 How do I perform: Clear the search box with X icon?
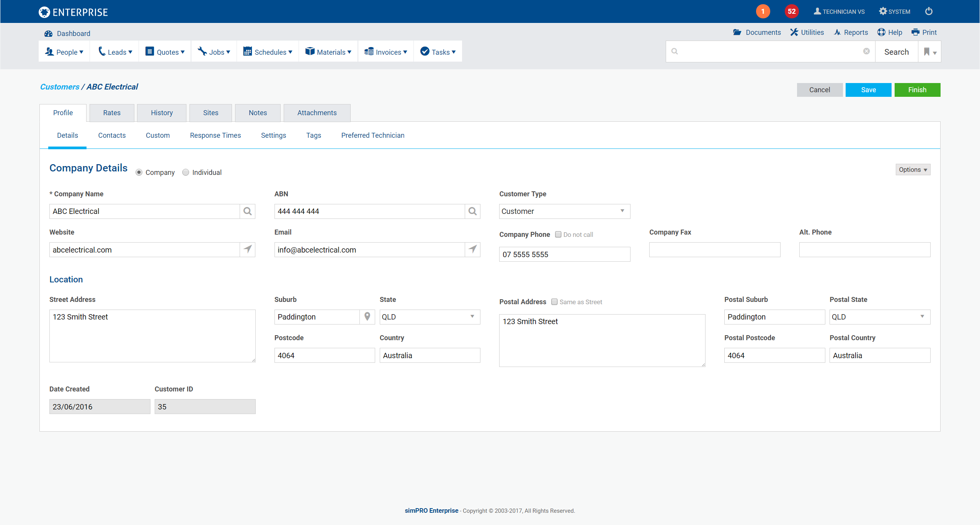click(x=866, y=51)
